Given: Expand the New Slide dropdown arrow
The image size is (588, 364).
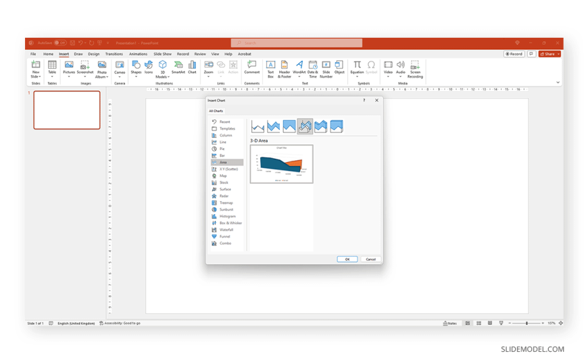Looking at the screenshot, I should 36,77.
